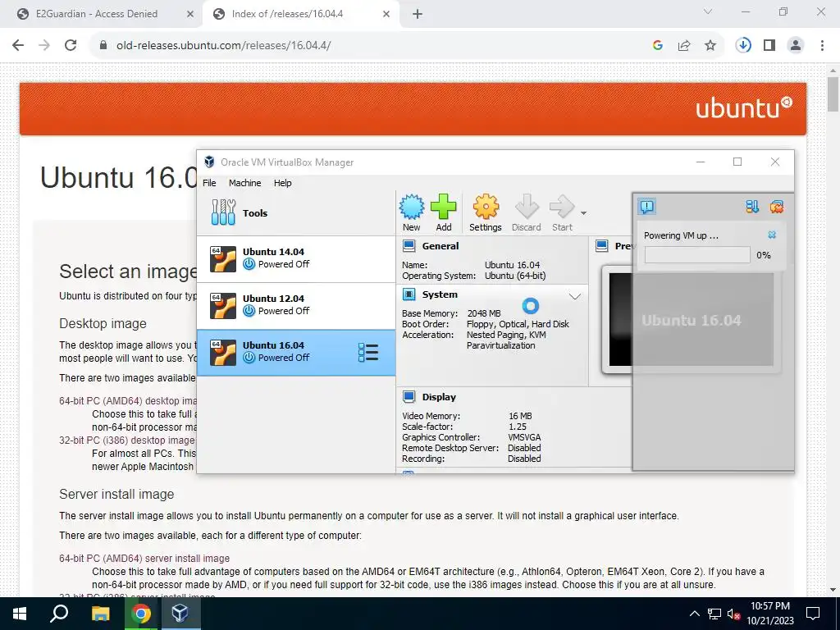The width and height of the screenshot is (840, 630).
Task: Click the site security lock icon
Action: (103, 45)
